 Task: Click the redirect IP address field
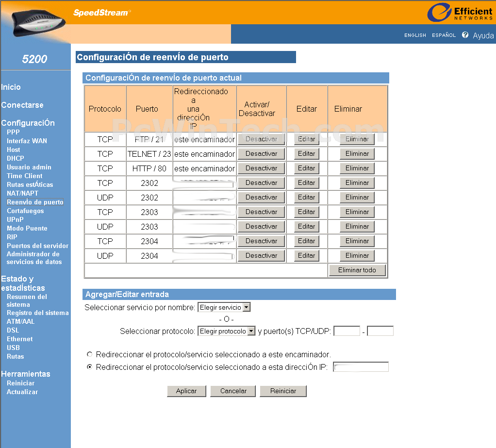tap(361, 367)
